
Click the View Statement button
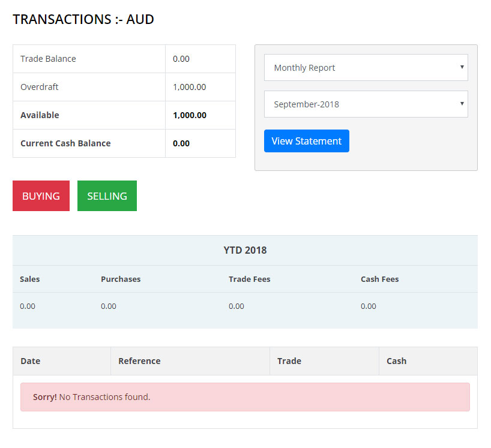[306, 141]
